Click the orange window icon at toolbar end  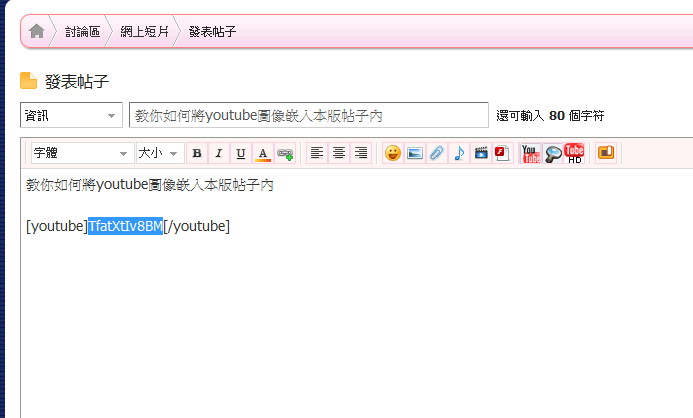pos(606,153)
